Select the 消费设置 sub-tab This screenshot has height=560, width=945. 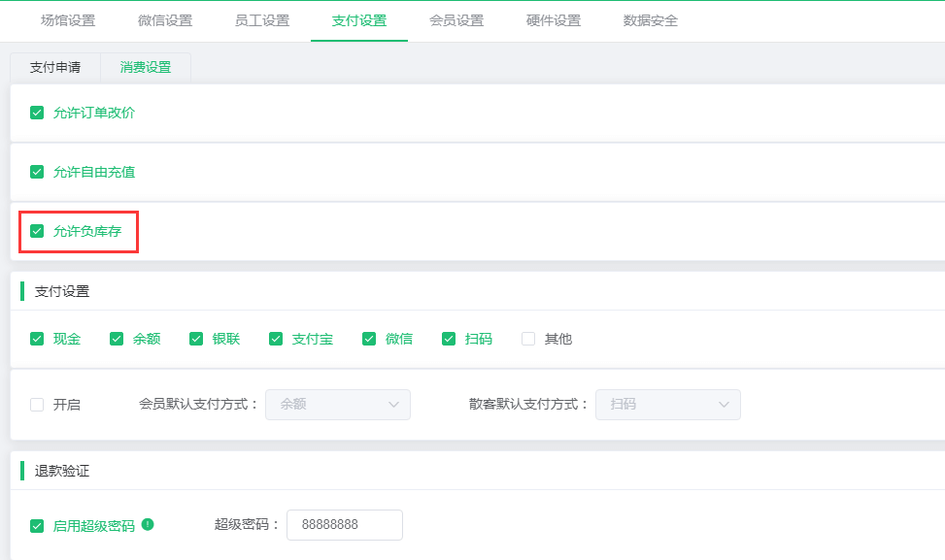click(x=144, y=68)
